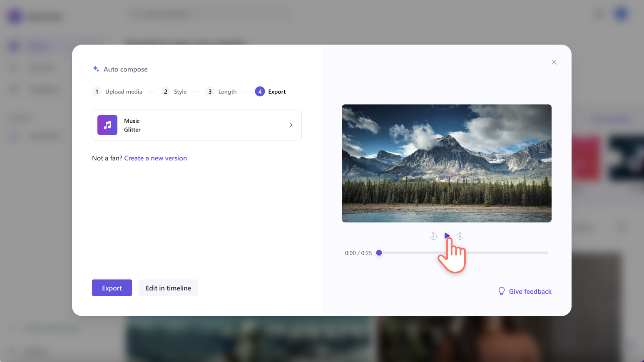Open your profile avatar in the top-right corner
This screenshot has height=362, width=644.
tap(620, 14)
